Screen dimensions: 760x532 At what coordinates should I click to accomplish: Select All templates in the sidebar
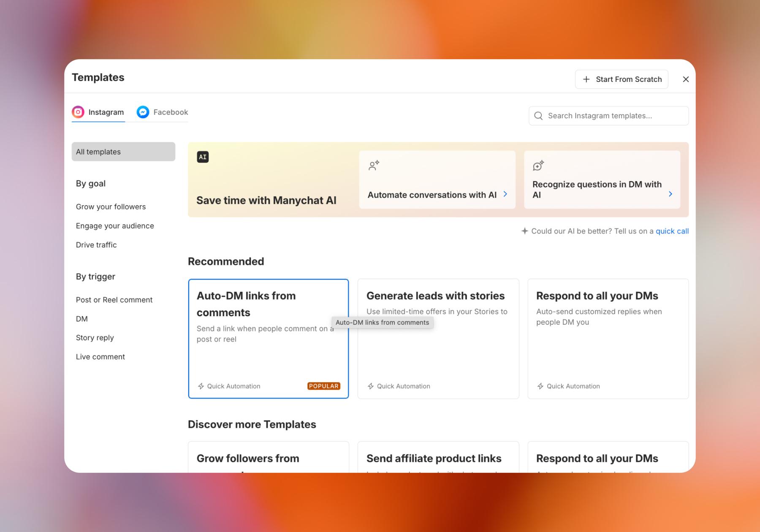click(123, 152)
